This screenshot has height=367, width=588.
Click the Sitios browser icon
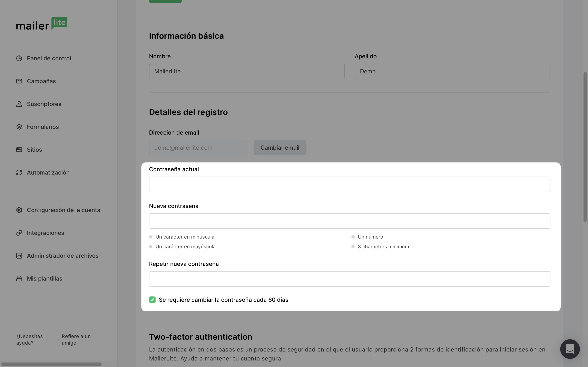click(19, 150)
